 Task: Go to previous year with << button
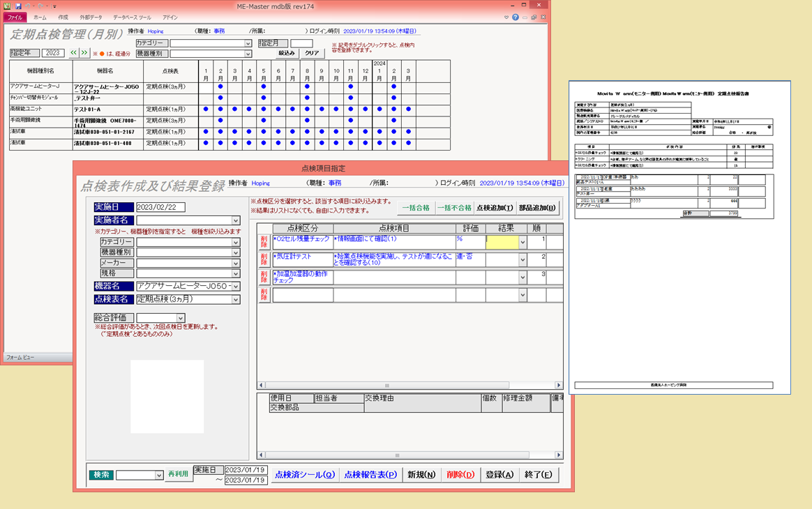73,53
